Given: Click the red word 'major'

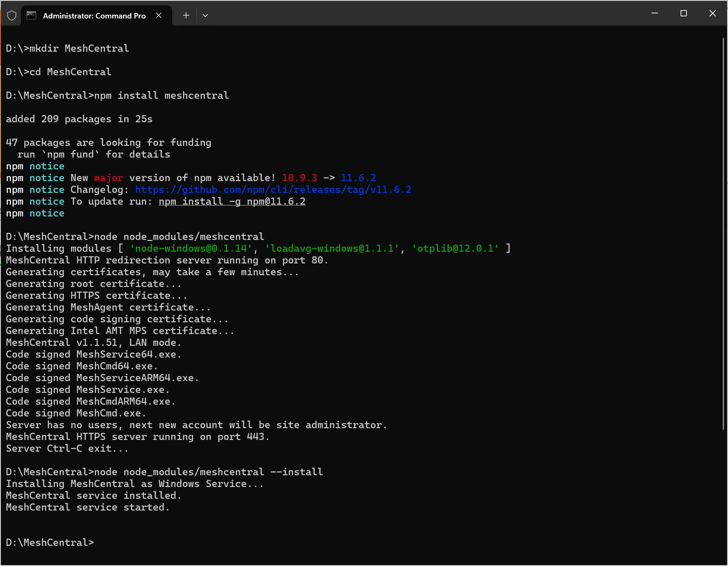Looking at the screenshot, I should tap(109, 178).
